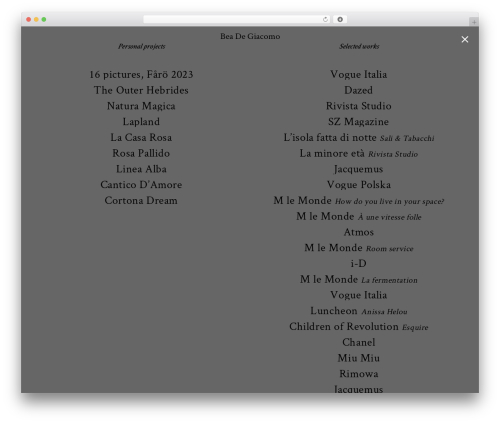Close the menu overlay with the X icon
The width and height of the screenshot is (500, 423).
465,39
